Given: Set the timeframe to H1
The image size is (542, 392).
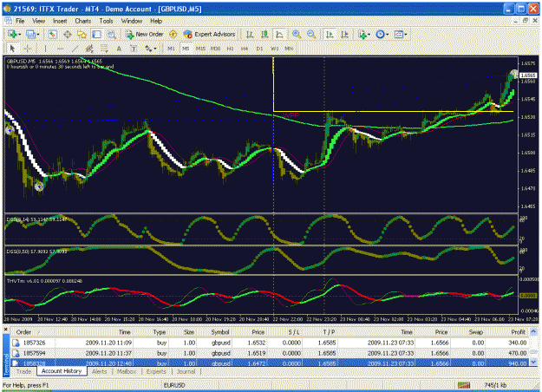Looking at the screenshot, I should click(230, 49).
